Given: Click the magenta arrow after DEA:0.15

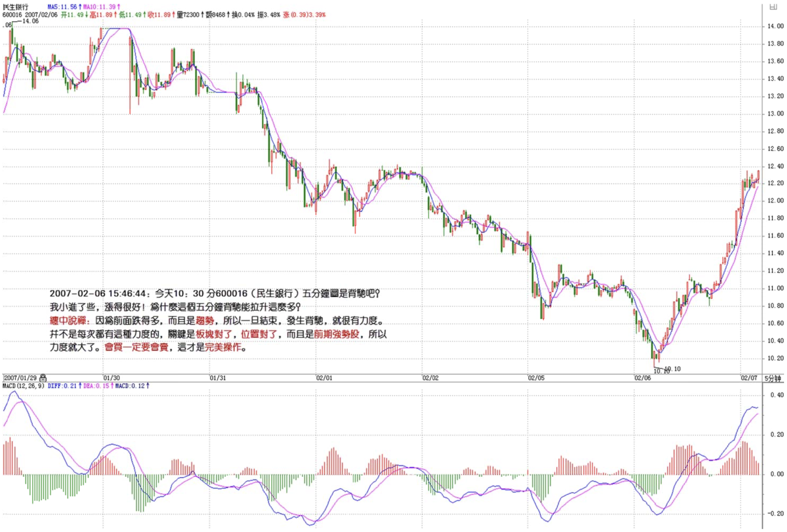Looking at the screenshot, I should 112,386.
